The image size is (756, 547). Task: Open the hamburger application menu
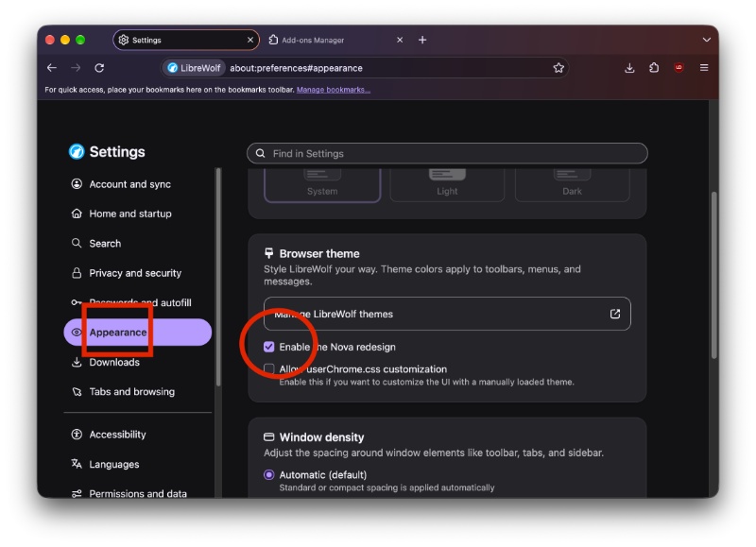(704, 68)
